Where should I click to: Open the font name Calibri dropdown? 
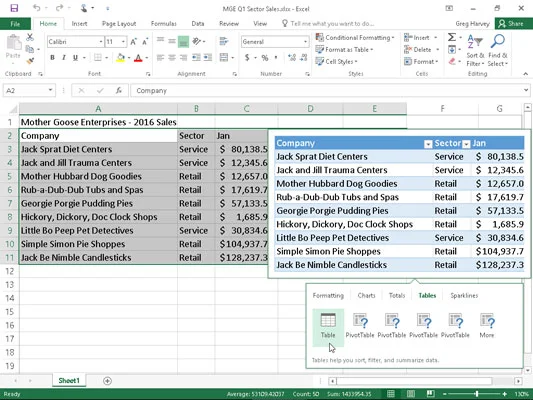(x=101, y=42)
